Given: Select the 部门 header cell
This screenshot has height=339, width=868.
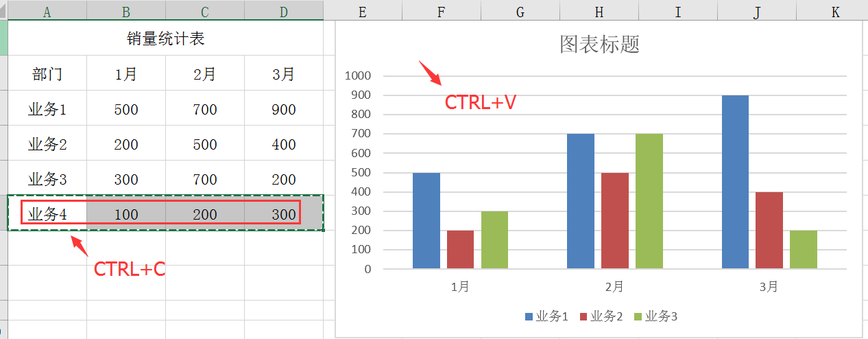Looking at the screenshot, I should pyautogui.click(x=47, y=73).
